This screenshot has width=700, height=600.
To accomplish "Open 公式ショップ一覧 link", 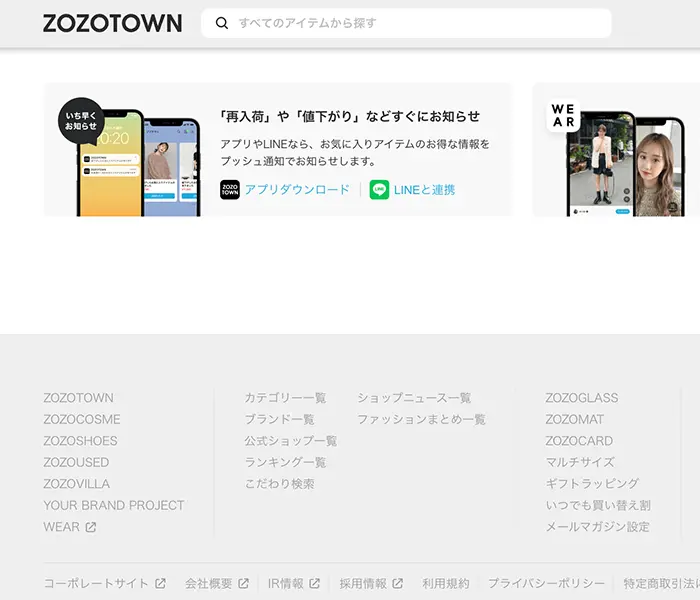I will click(x=291, y=441).
